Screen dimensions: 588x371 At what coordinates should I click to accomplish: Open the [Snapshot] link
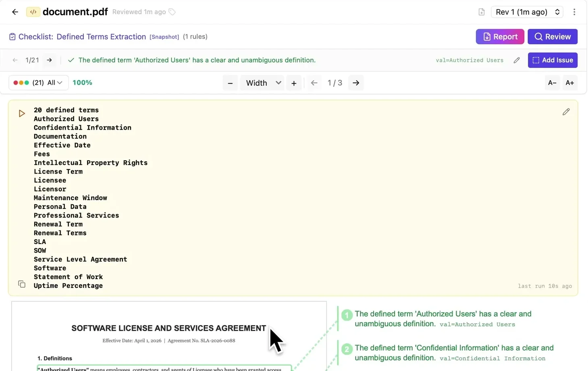click(164, 37)
